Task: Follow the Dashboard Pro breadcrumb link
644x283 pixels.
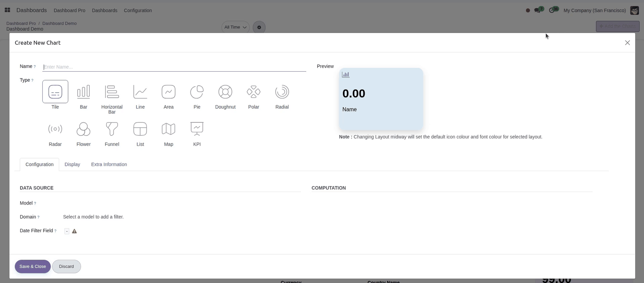Action: [x=21, y=23]
